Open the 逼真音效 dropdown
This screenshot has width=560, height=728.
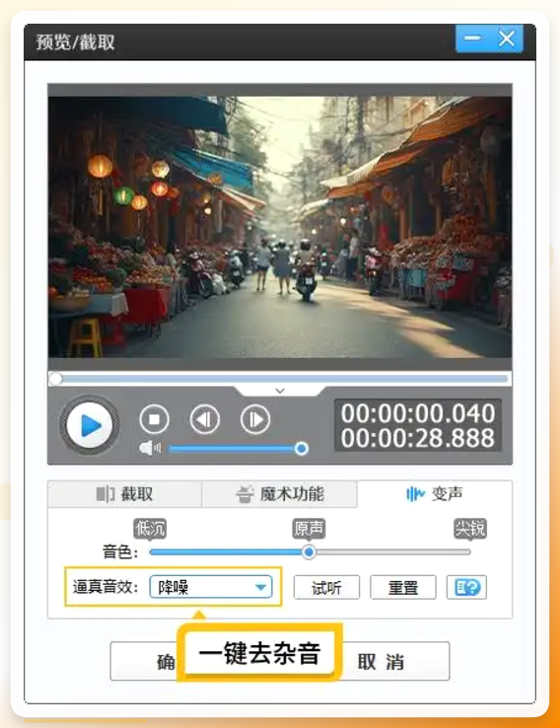click(x=211, y=587)
